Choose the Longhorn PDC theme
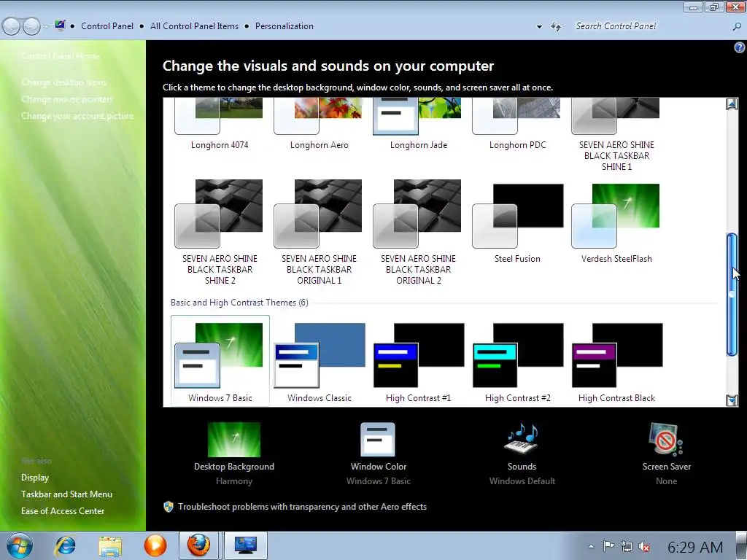747x560 pixels. (x=517, y=124)
